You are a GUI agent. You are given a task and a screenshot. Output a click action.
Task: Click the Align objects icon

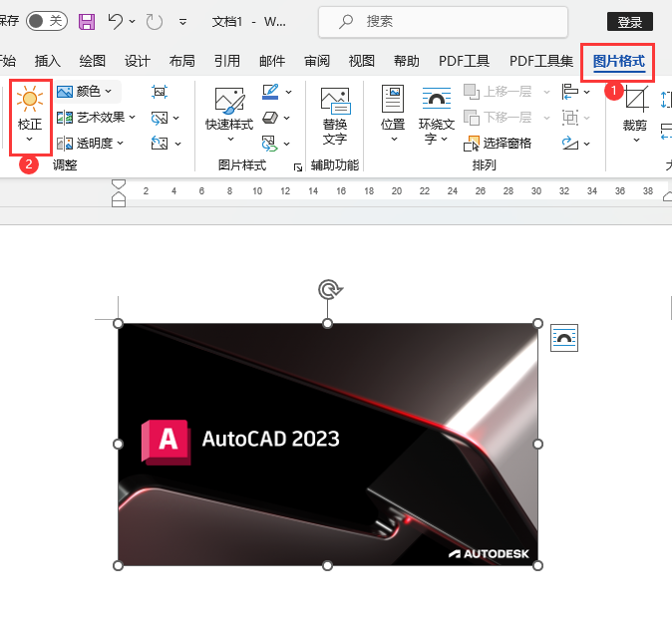tap(570, 92)
